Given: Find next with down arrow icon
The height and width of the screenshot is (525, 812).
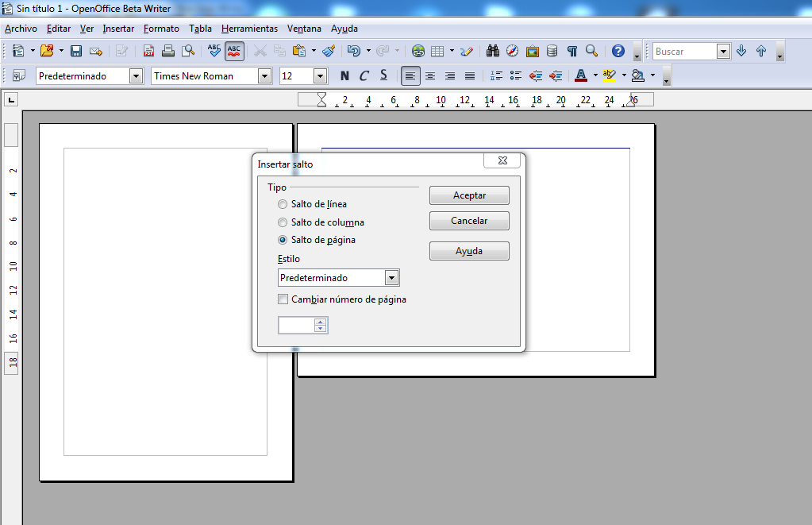Looking at the screenshot, I should pyautogui.click(x=741, y=51).
